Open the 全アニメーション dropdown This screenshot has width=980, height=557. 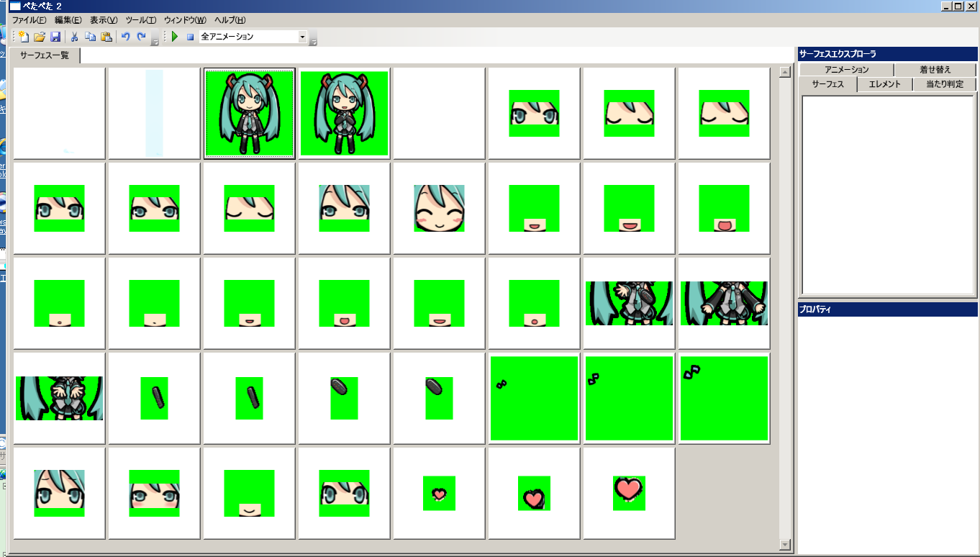point(302,37)
